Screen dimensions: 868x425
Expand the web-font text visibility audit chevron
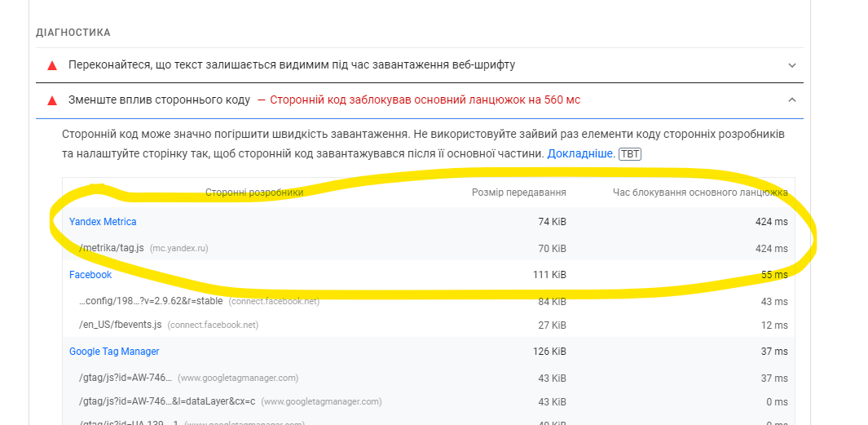point(791,65)
